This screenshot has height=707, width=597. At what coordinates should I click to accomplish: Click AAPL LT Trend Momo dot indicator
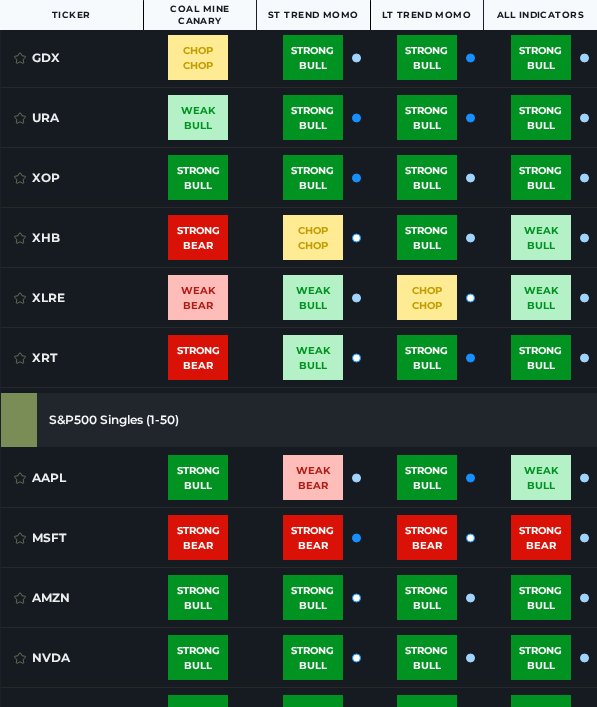(x=470, y=478)
